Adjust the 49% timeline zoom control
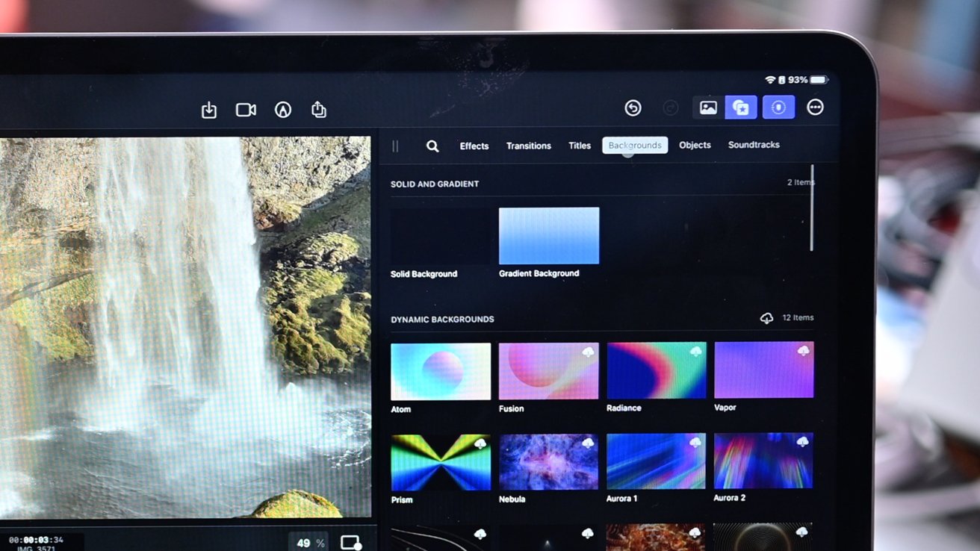Image resolution: width=980 pixels, height=551 pixels. coord(308,543)
